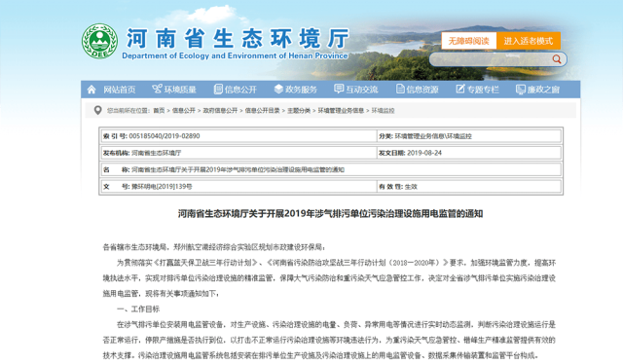
Task: Click 主题分类 breadcrumb link
Action: click(x=299, y=111)
